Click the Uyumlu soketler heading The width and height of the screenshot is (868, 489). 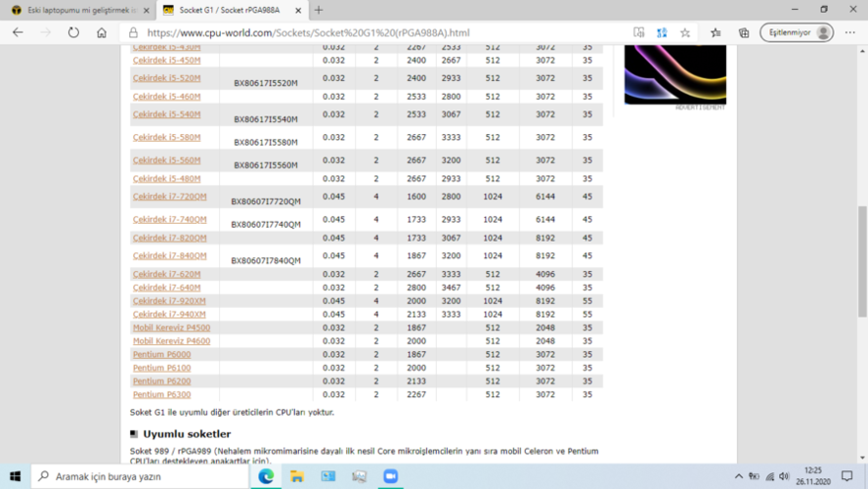click(x=187, y=433)
